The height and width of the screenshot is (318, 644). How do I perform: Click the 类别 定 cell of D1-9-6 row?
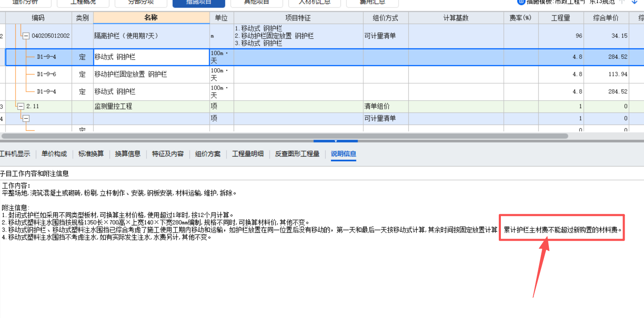tap(82, 74)
